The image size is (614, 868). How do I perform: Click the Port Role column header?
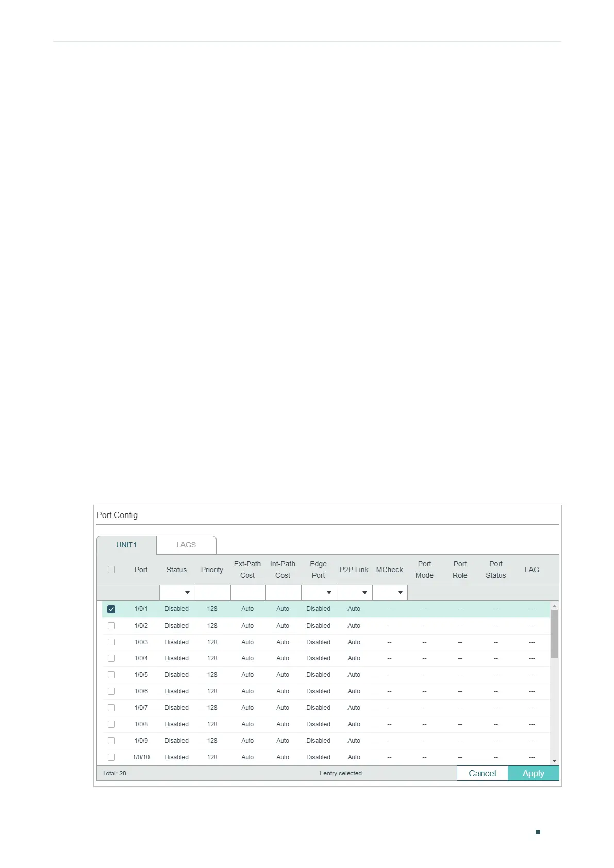[x=460, y=570]
